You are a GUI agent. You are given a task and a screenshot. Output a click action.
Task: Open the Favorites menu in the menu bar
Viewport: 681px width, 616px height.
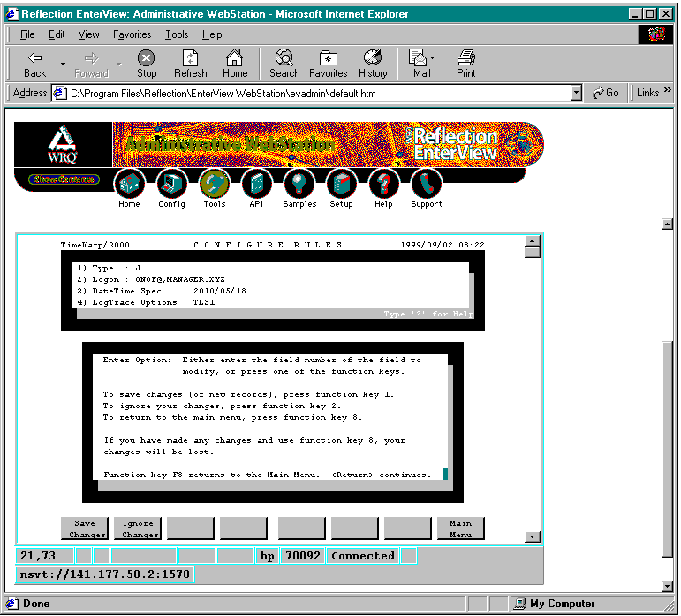click(x=132, y=34)
